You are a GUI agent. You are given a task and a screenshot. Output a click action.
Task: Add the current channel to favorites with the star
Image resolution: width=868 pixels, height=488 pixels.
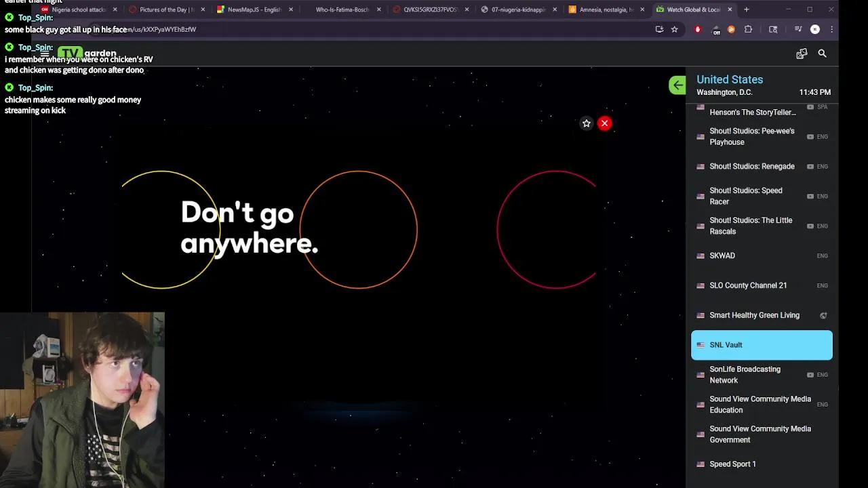[x=587, y=123]
